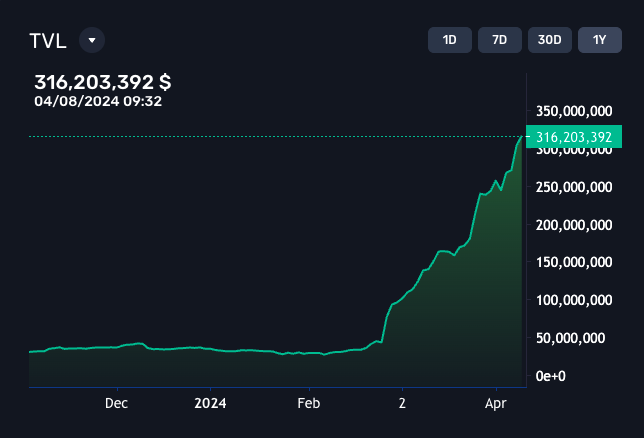Click the large 316,203,392 $ heading

point(102,82)
